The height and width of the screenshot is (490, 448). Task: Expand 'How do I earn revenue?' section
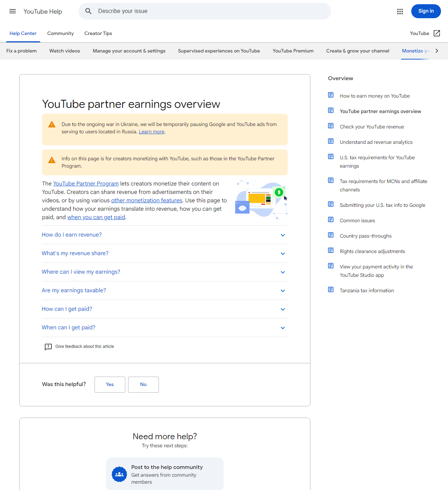(164, 235)
